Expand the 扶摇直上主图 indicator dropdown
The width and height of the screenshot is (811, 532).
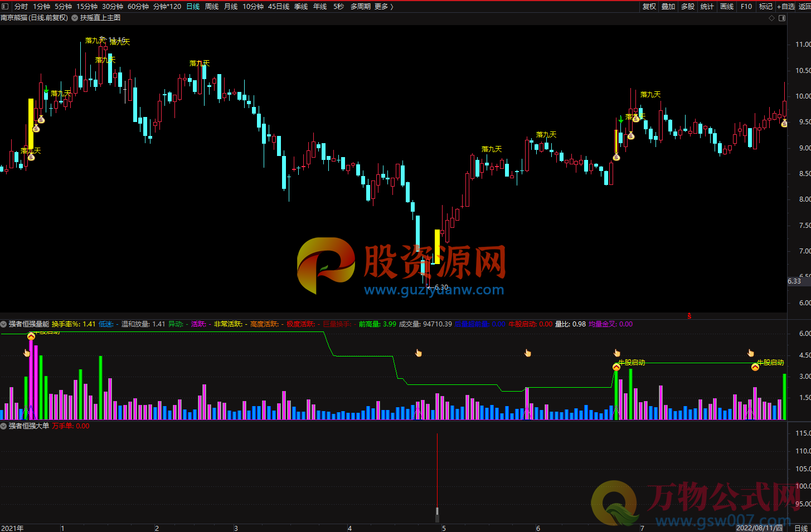(x=75, y=18)
